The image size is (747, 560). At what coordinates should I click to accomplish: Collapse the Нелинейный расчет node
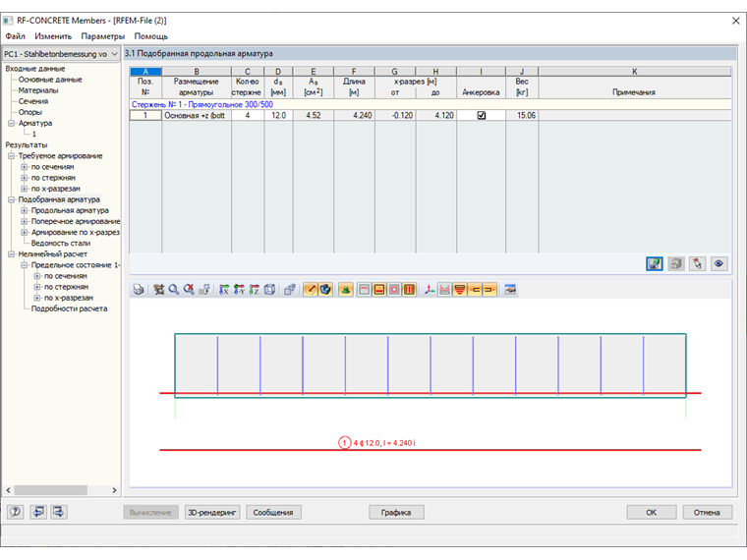pos(11,254)
